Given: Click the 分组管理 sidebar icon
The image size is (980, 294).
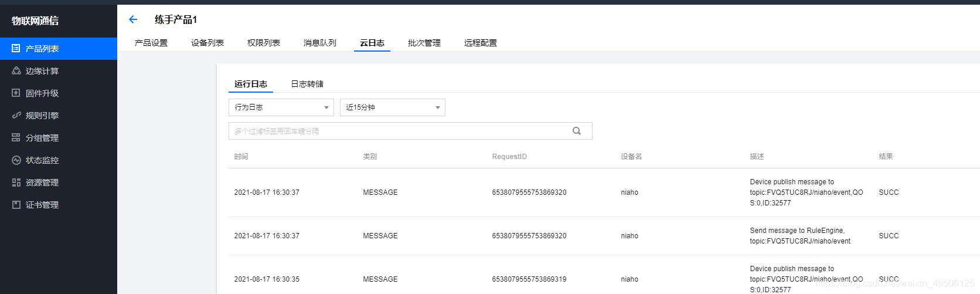Looking at the screenshot, I should coord(16,138).
